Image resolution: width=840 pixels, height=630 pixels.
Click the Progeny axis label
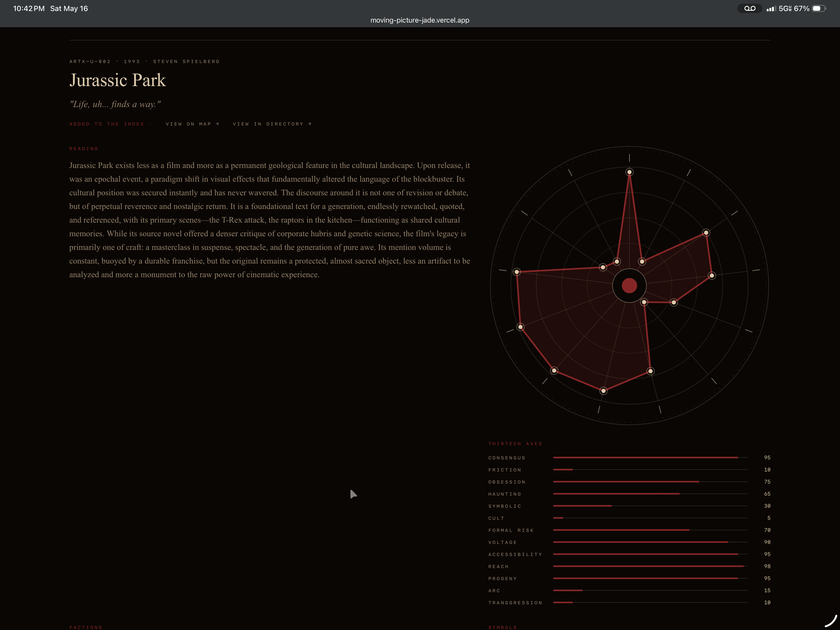(x=503, y=578)
